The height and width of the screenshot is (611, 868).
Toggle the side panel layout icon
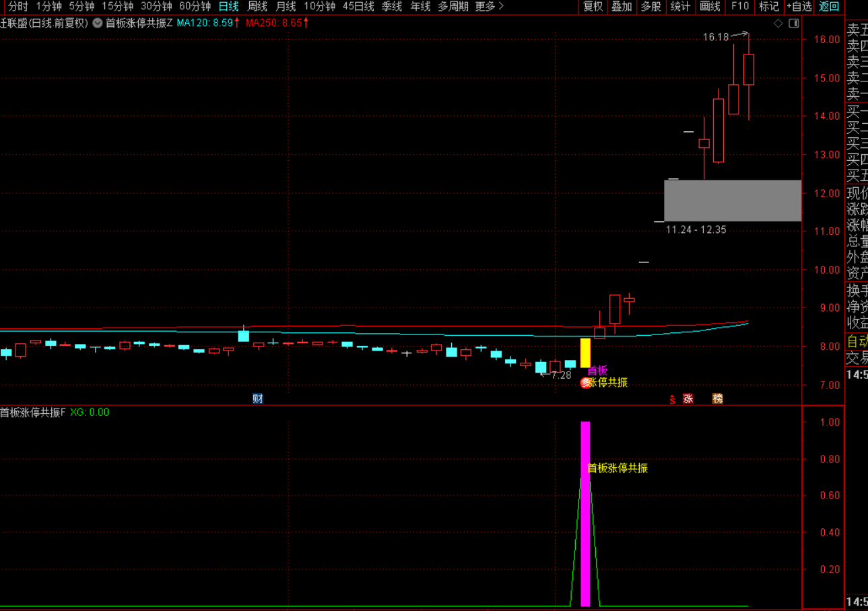point(794,23)
